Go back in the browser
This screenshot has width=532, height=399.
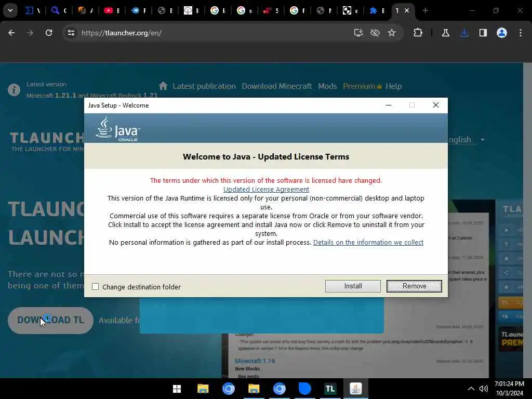pyautogui.click(x=11, y=33)
